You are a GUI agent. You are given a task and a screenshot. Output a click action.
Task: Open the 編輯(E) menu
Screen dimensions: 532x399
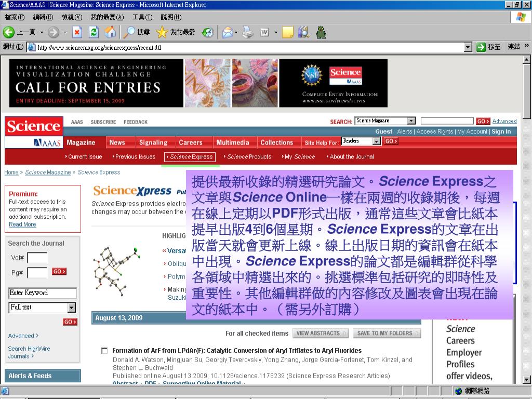tap(43, 17)
